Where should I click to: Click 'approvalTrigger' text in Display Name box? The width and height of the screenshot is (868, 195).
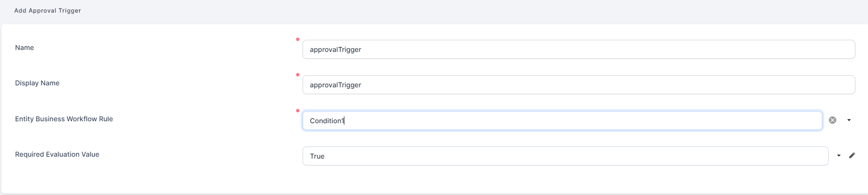coord(335,85)
